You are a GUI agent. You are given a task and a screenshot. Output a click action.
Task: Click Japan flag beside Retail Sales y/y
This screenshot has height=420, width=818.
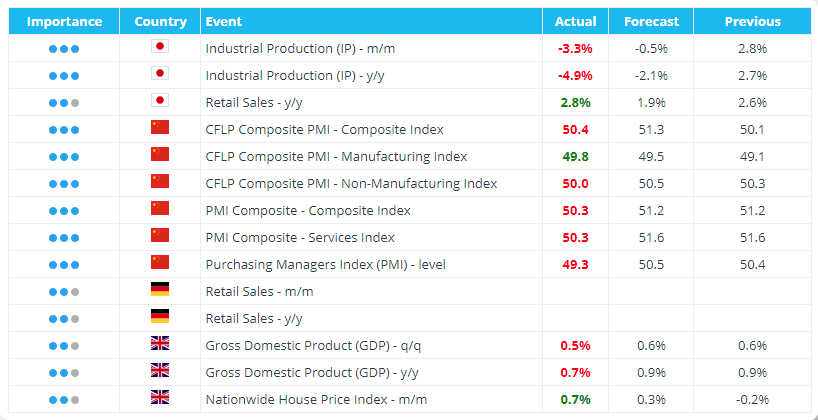159,101
